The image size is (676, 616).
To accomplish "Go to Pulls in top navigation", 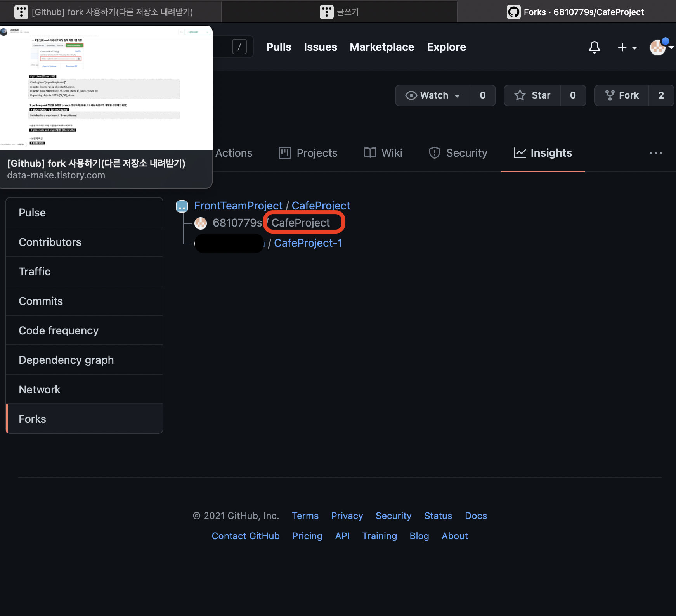I will click(x=279, y=47).
